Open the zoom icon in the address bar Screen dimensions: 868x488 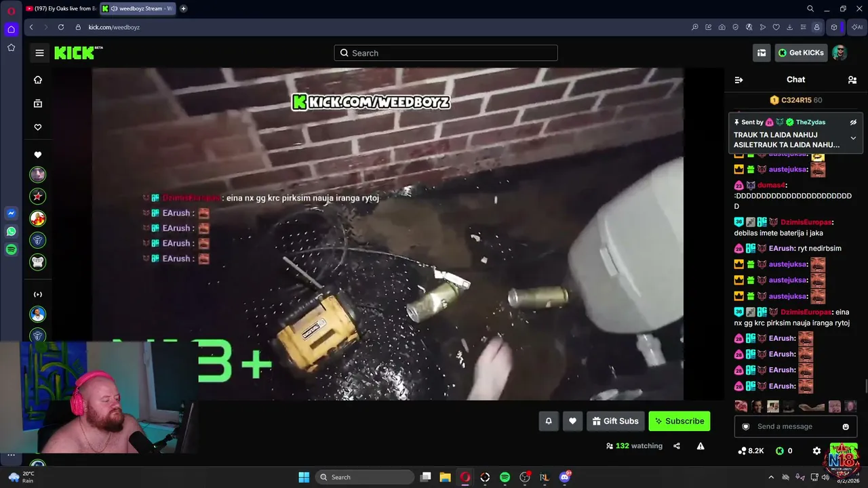pos(695,27)
